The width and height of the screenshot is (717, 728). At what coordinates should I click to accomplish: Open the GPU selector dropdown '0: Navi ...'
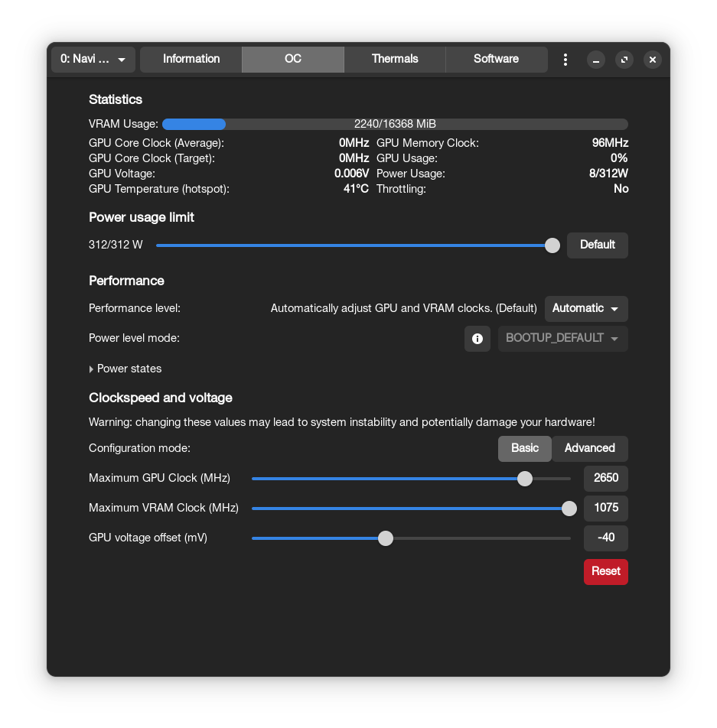point(93,59)
